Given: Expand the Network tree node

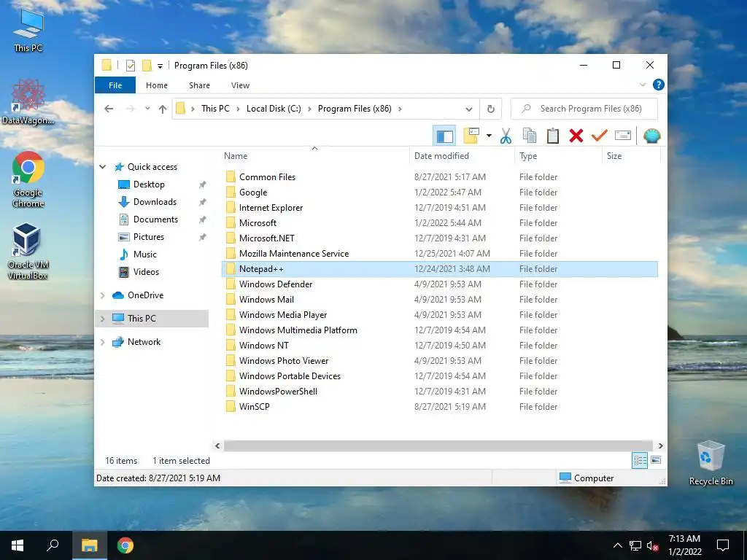Looking at the screenshot, I should click(x=102, y=342).
